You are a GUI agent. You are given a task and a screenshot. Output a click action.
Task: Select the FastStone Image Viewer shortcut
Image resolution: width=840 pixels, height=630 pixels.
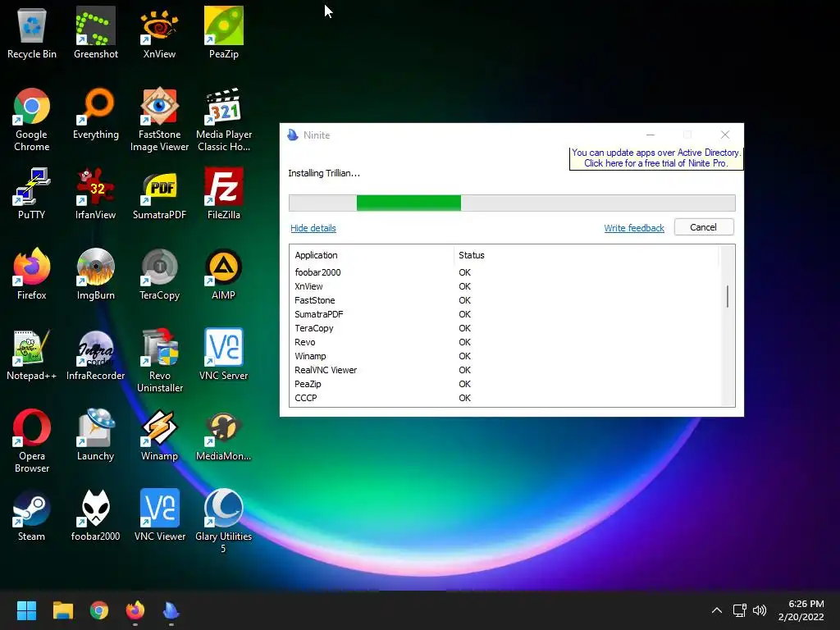[159, 120]
